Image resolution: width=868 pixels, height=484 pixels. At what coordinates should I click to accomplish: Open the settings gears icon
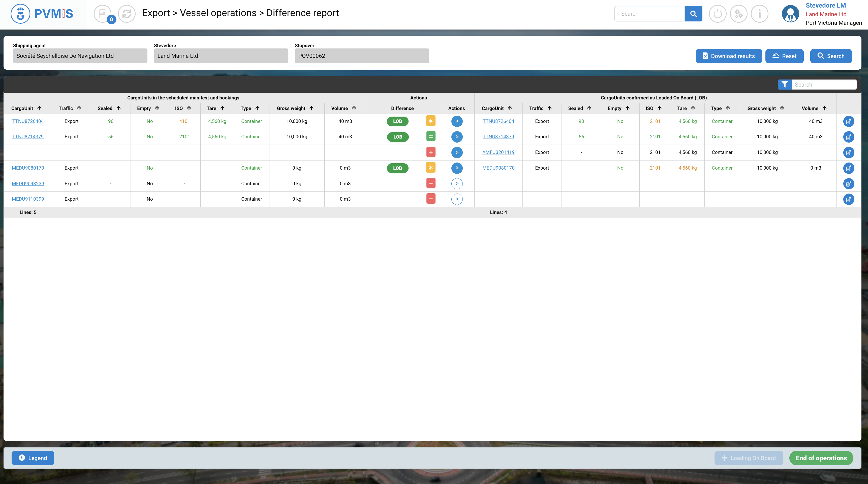pos(738,14)
